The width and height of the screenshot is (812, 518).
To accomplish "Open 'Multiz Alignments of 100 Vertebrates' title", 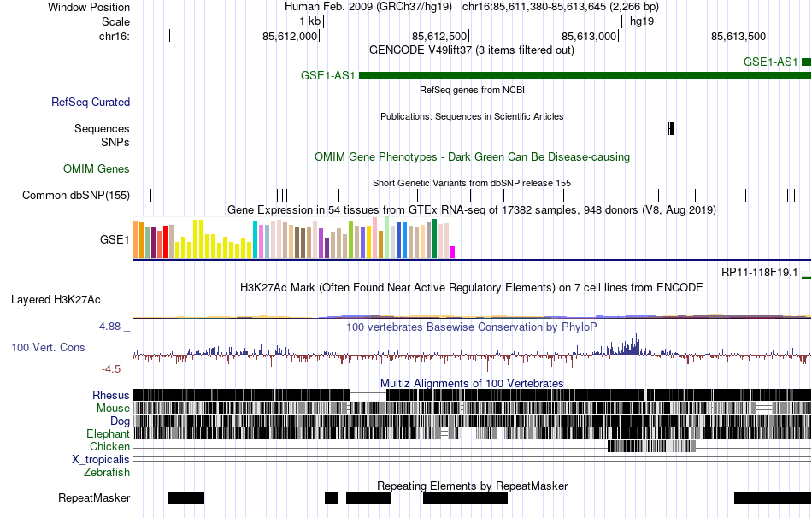I will (x=472, y=383).
